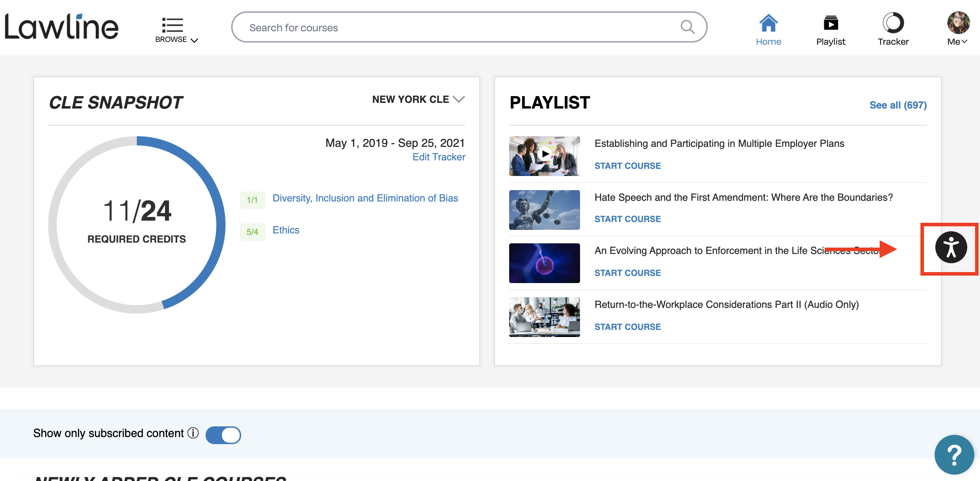Open Diversity, Inclusion and Elimination of Bias
The width and height of the screenshot is (980, 481).
click(365, 198)
